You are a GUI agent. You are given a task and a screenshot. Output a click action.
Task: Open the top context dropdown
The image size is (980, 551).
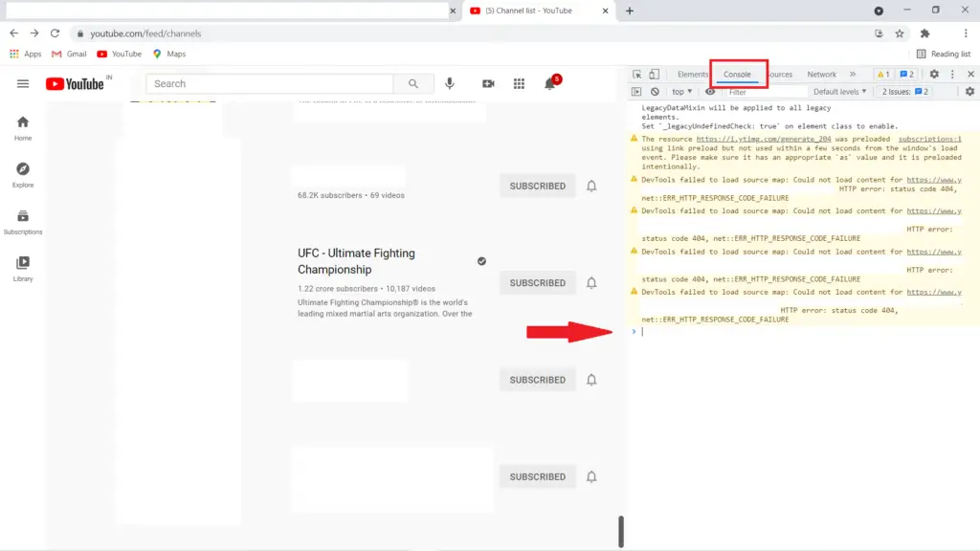pyautogui.click(x=681, y=92)
